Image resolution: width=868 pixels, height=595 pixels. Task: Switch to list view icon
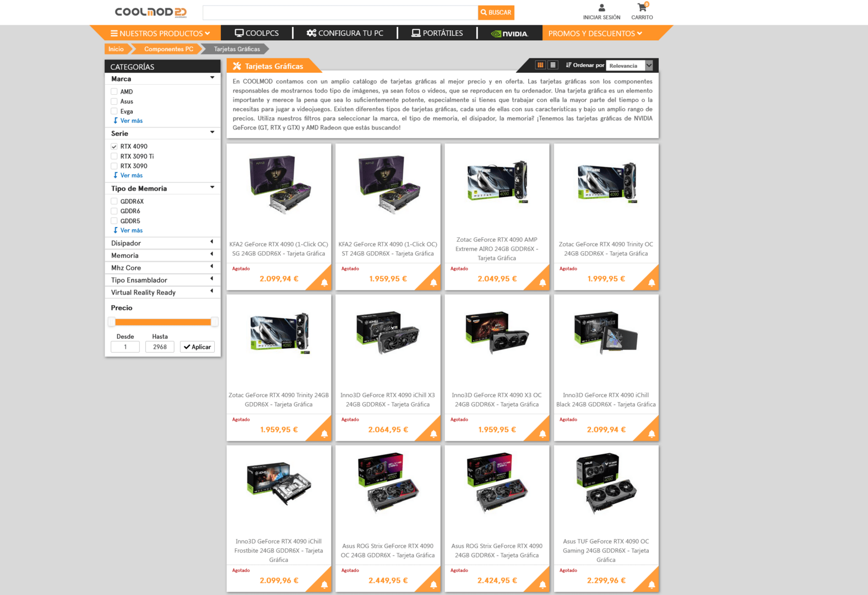[x=553, y=65]
